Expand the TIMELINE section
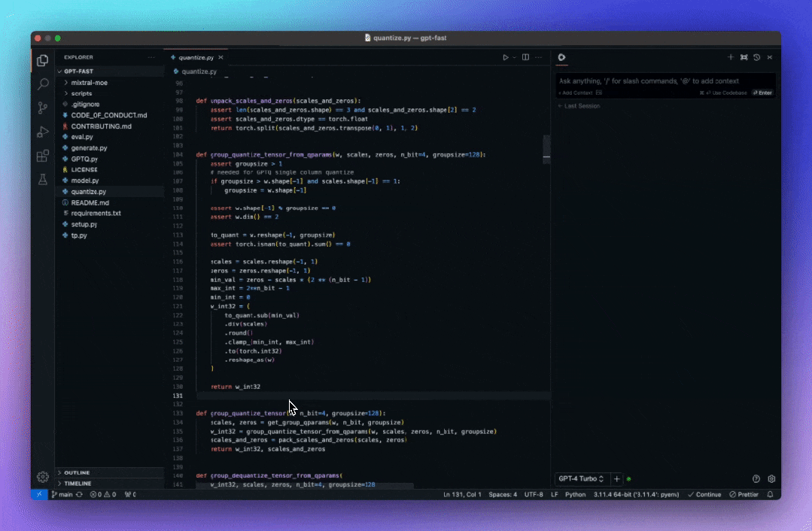The width and height of the screenshot is (812, 531). (x=76, y=484)
